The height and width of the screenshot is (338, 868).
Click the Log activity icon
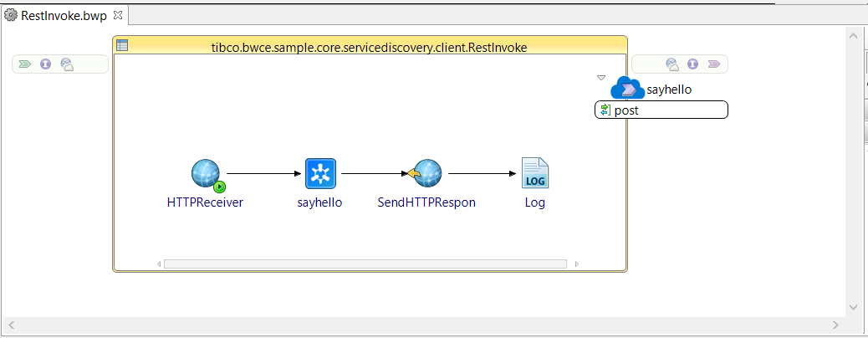tap(534, 173)
